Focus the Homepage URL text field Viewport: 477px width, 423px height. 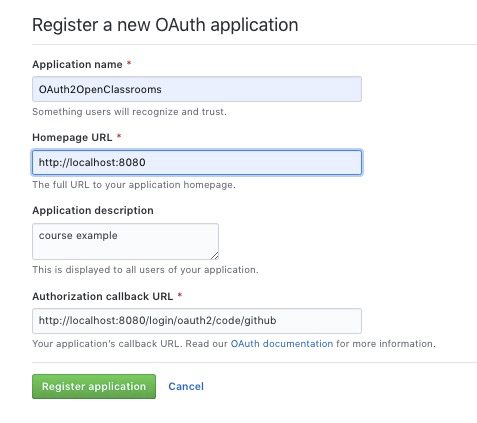coord(197,162)
